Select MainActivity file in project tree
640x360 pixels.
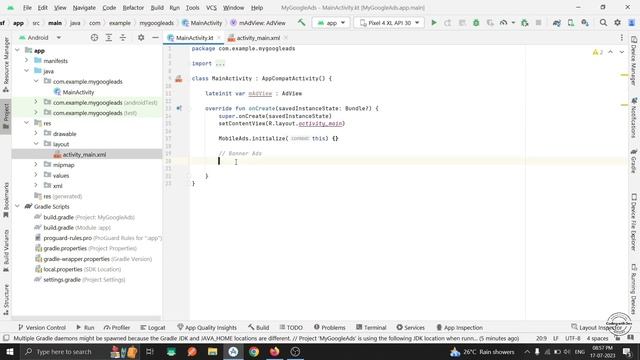(x=78, y=92)
